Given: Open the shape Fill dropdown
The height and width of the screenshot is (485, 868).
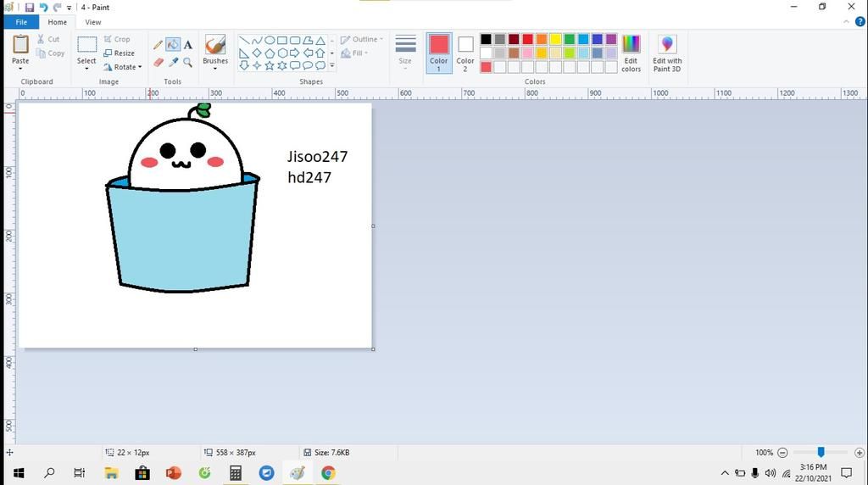Looking at the screenshot, I should pos(355,53).
